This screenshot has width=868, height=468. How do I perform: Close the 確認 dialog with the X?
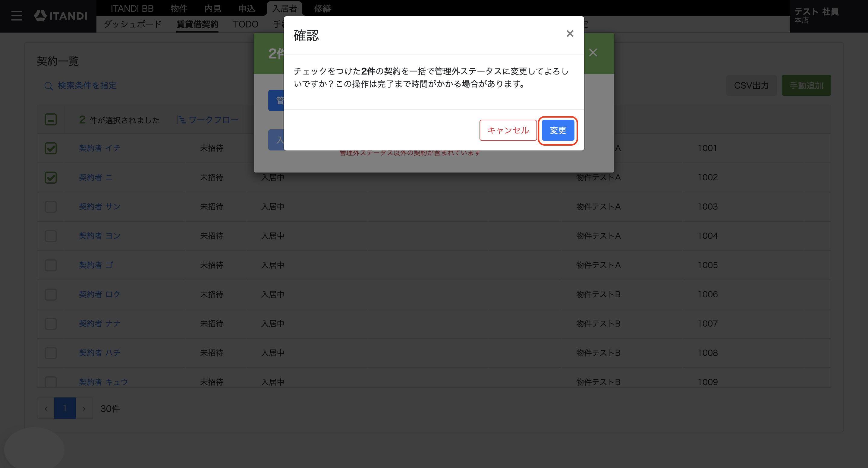(x=570, y=34)
